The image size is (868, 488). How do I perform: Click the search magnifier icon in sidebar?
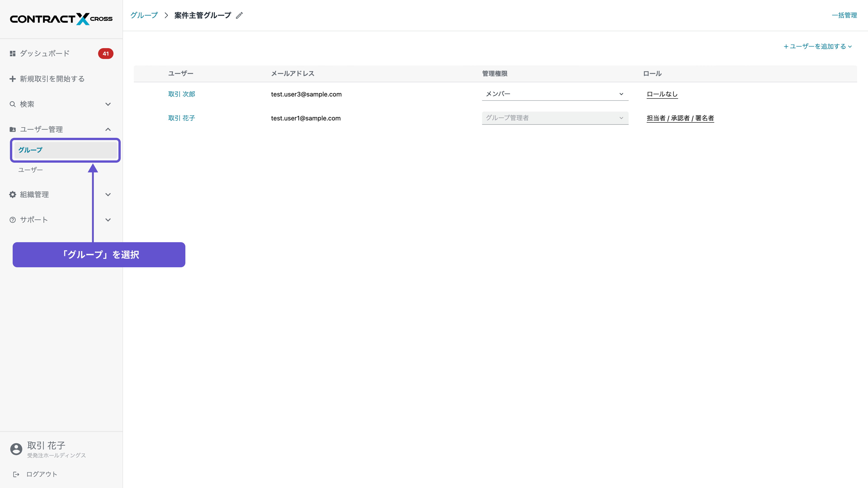[12, 104]
